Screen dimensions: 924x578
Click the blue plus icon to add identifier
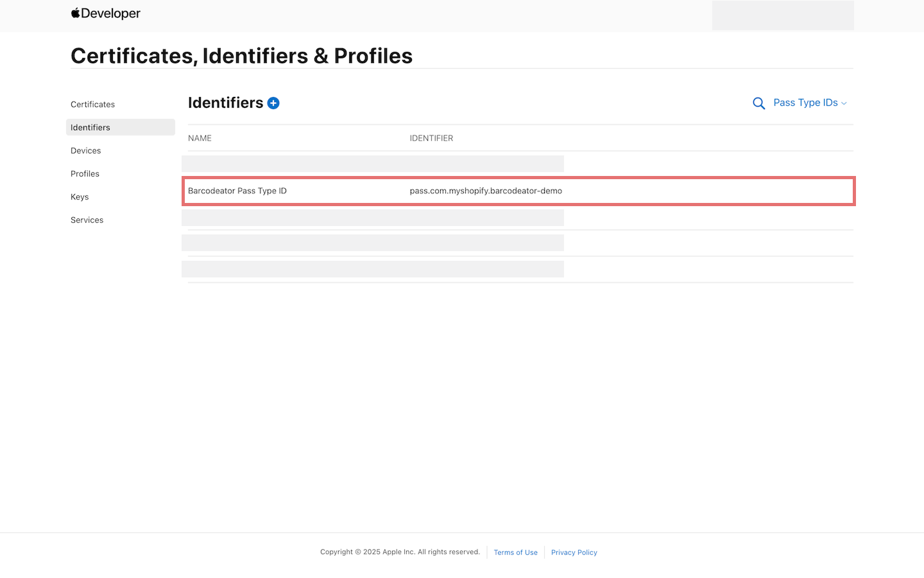pos(274,103)
